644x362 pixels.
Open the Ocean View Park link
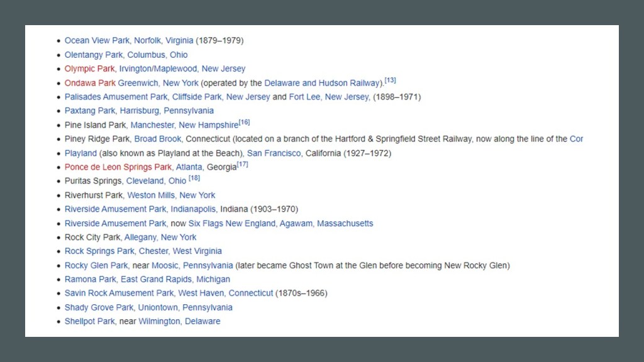[x=97, y=41]
